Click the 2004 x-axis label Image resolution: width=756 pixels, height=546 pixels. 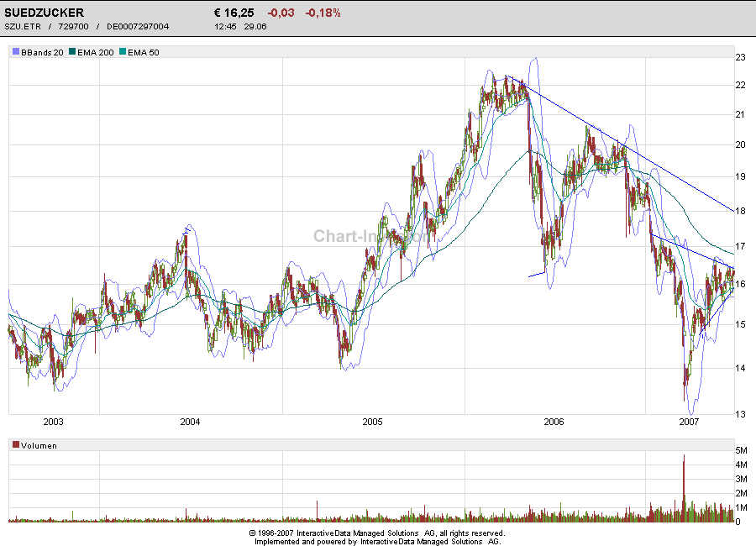point(190,422)
